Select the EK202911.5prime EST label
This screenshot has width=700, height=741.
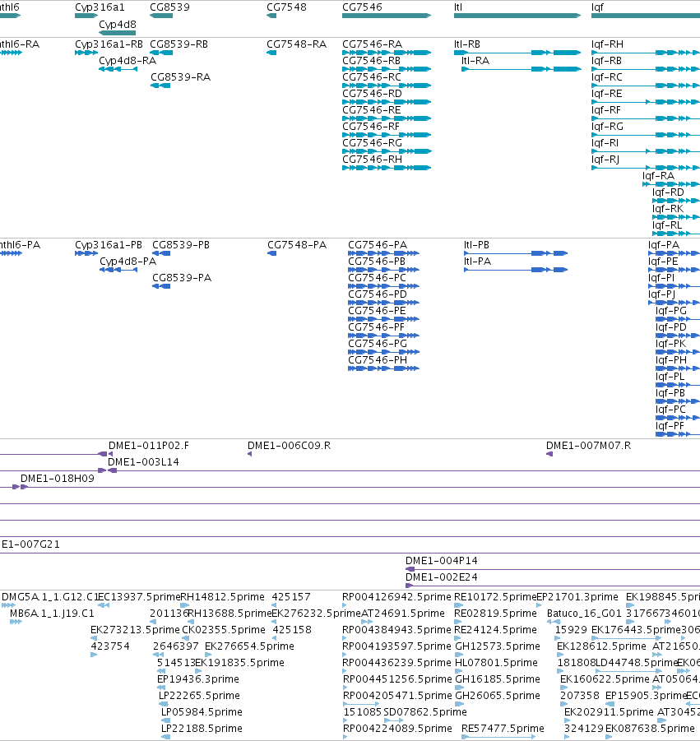(x=609, y=711)
